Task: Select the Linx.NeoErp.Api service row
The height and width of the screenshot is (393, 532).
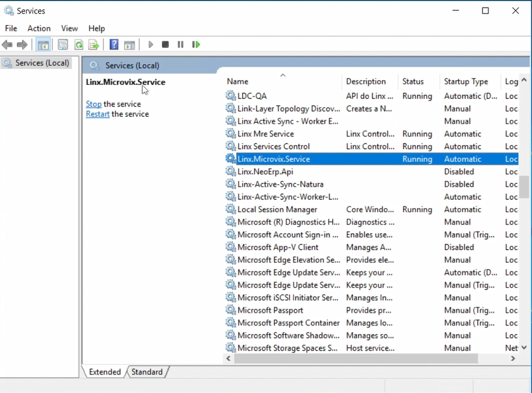Action: (x=265, y=172)
